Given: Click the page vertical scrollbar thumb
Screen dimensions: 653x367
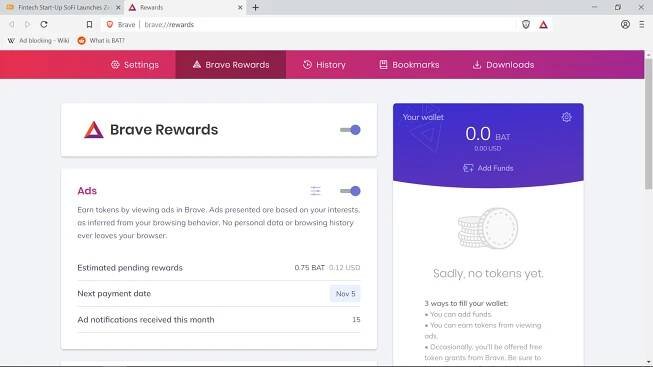Looking at the screenshot, I should (x=648, y=123).
